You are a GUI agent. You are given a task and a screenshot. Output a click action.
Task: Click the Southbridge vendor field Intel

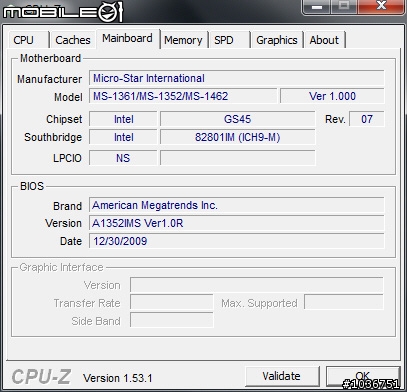(x=123, y=137)
